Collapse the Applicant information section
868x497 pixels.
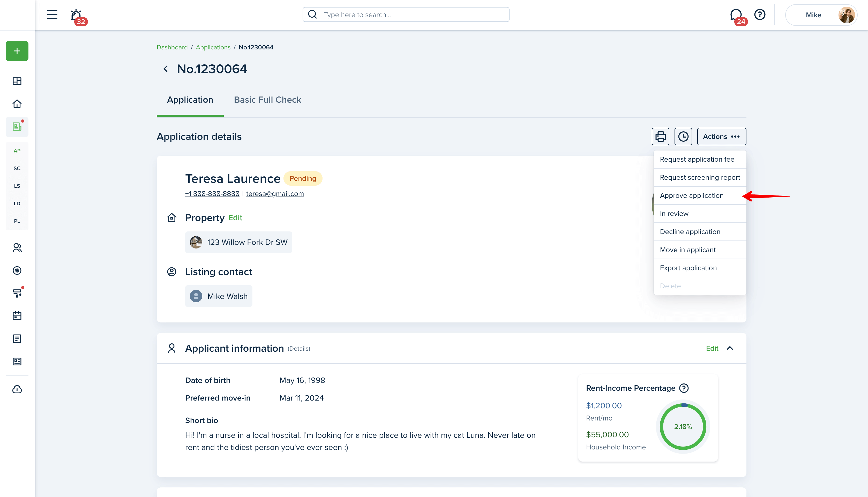point(730,348)
